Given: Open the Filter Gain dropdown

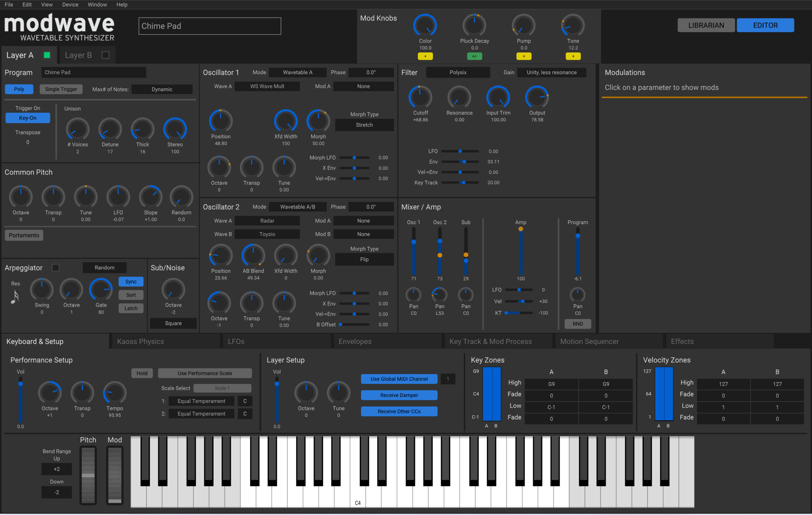Looking at the screenshot, I should pos(552,72).
